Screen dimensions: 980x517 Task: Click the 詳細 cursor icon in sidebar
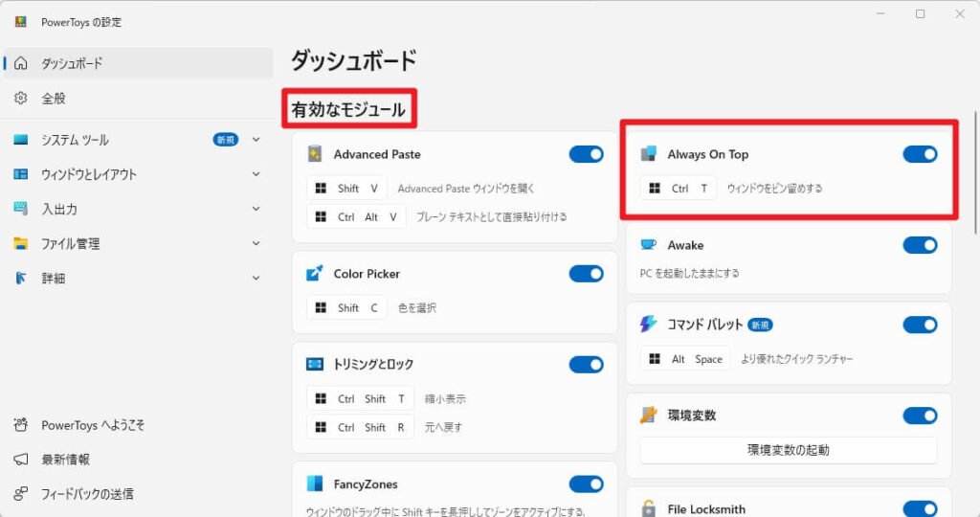coord(21,279)
